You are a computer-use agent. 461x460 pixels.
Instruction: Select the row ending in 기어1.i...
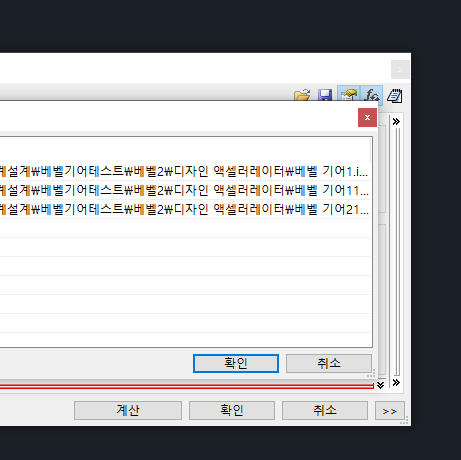185,171
